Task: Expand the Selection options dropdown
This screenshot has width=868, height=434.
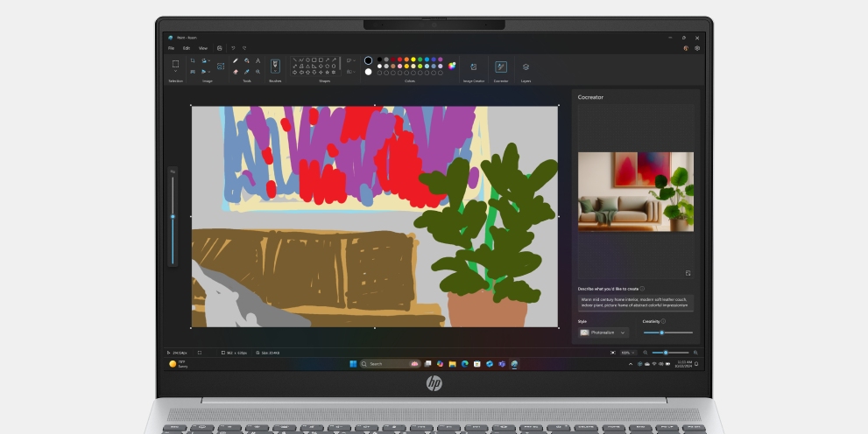Action: pyautogui.click(x=175, y=71)
